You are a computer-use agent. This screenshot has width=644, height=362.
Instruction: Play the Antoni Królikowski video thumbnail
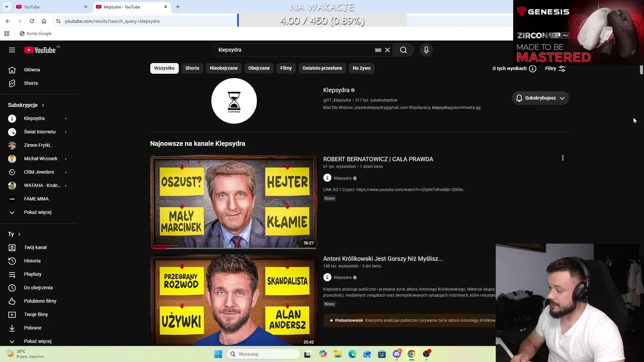coord(233,301)
